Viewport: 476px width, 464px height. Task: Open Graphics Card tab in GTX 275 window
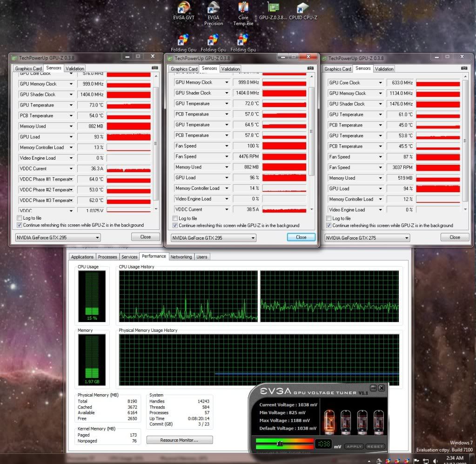point(338,69)
